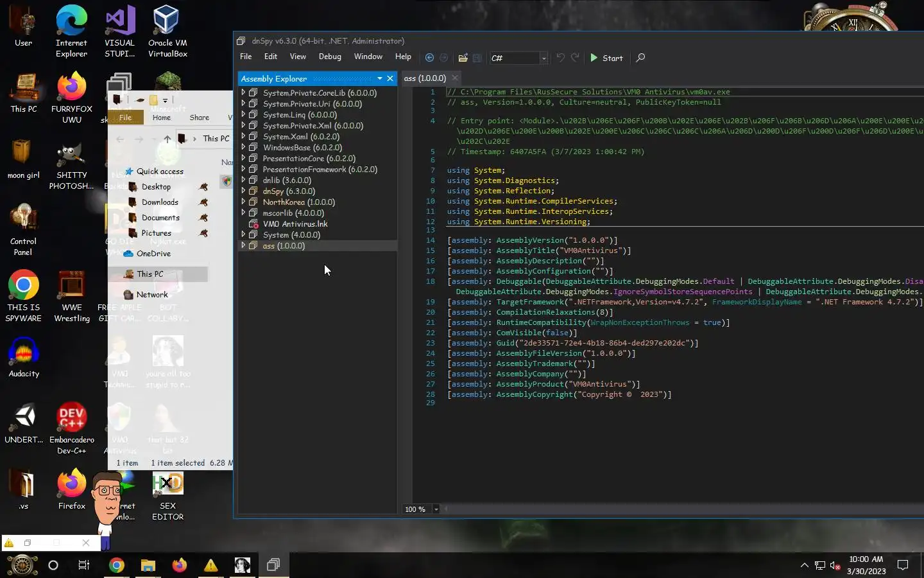Open the View menu in dnSpy
The image size is (924, 578).
[x=298, y=57]
